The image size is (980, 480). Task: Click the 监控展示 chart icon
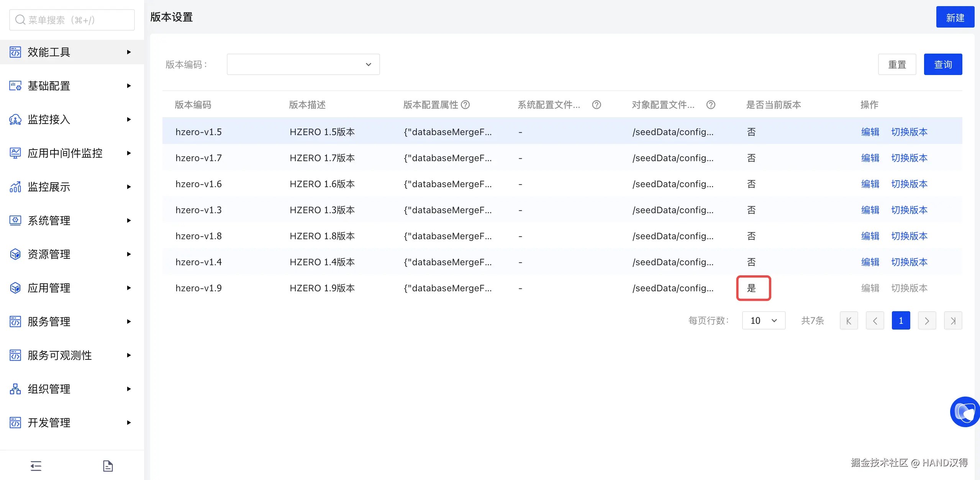[x=15, y=187]
